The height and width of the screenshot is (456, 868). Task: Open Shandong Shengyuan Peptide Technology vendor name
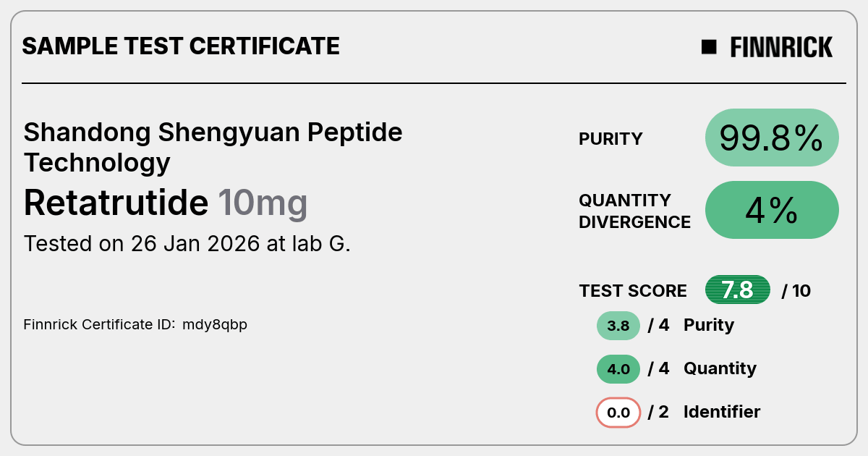click(x=213, y=147)
